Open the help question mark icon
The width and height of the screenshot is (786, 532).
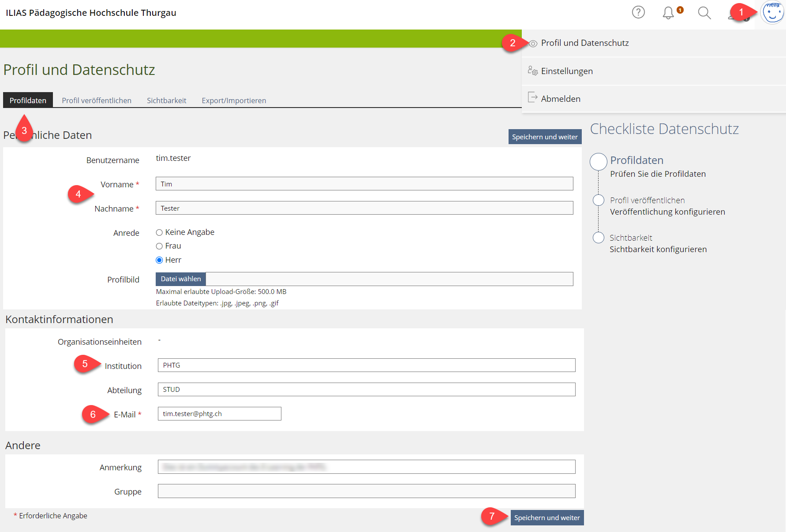tap(638, 12)
